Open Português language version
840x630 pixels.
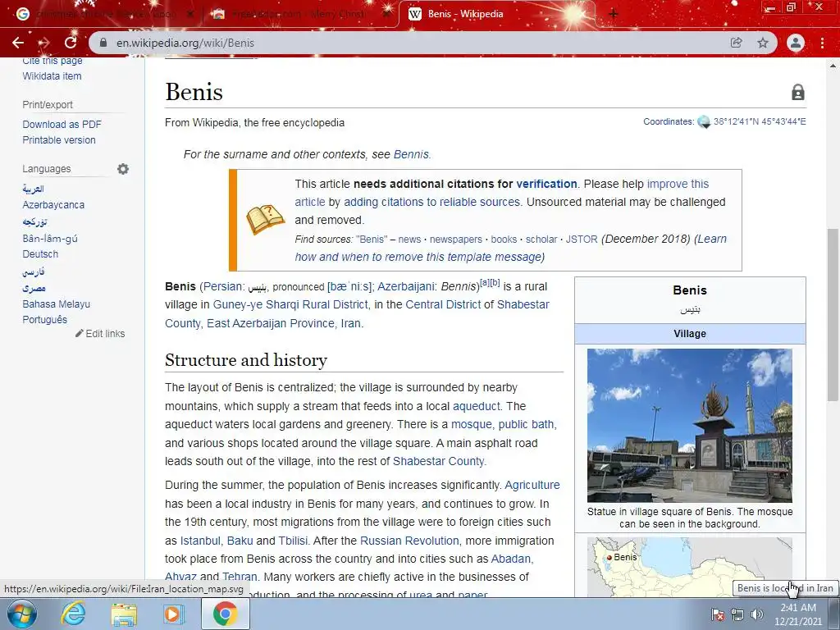tap(44, 319)
